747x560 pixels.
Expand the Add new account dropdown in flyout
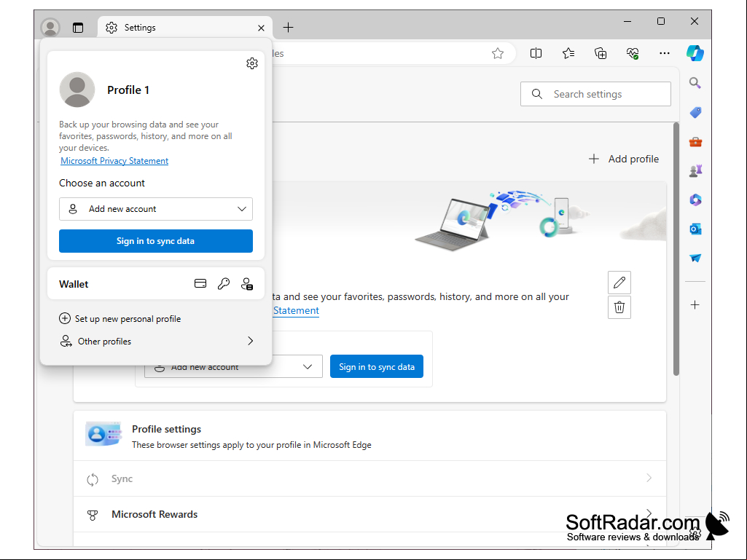pos(156,209)
